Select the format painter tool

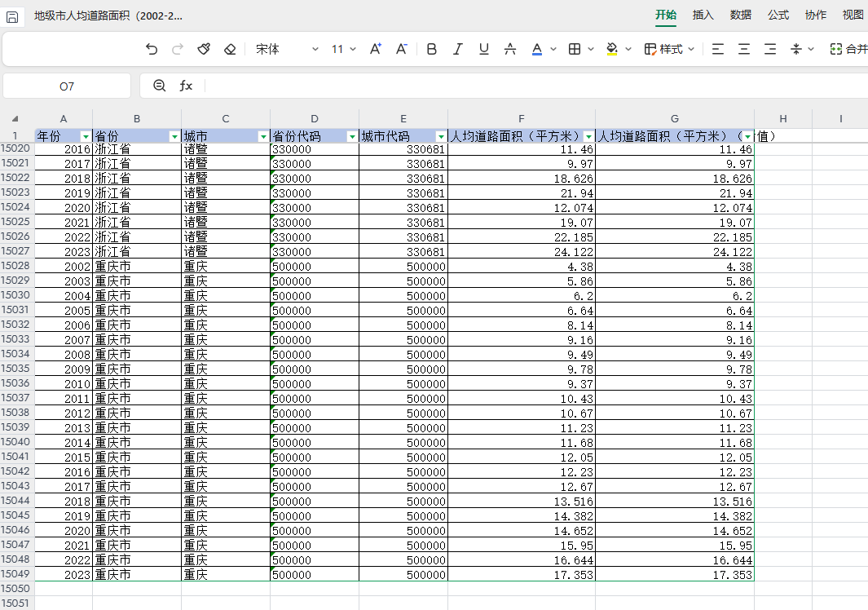tap(204, 49)
